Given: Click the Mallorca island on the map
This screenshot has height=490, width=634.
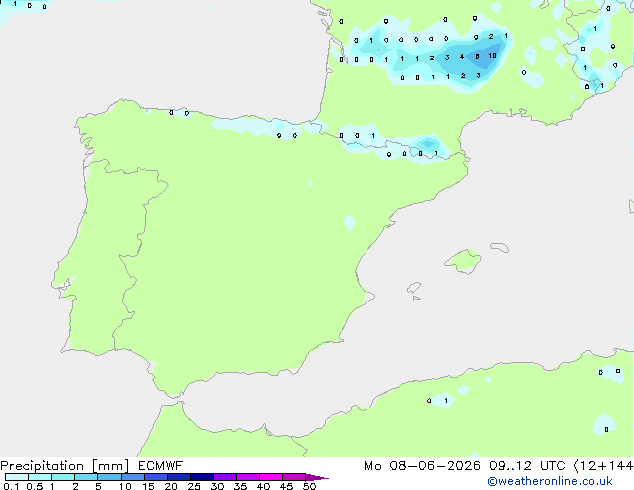Looking at the screenshot, I should (464, 261).
